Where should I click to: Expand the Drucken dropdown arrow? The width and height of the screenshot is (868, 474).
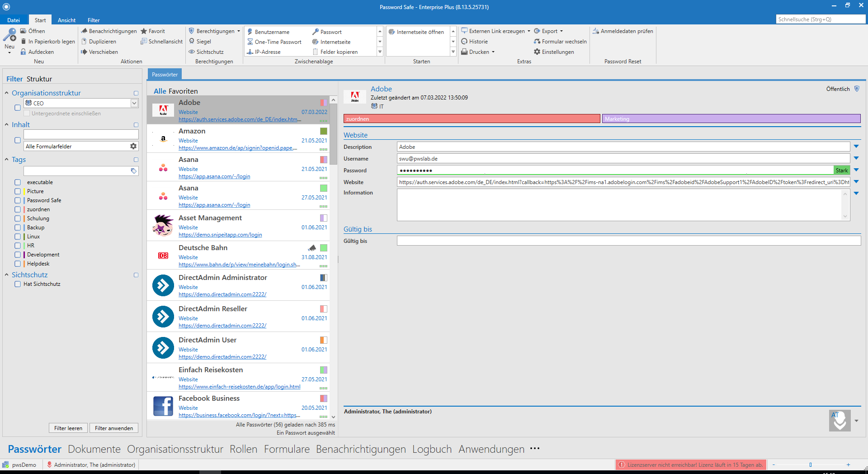coord(493,52)
